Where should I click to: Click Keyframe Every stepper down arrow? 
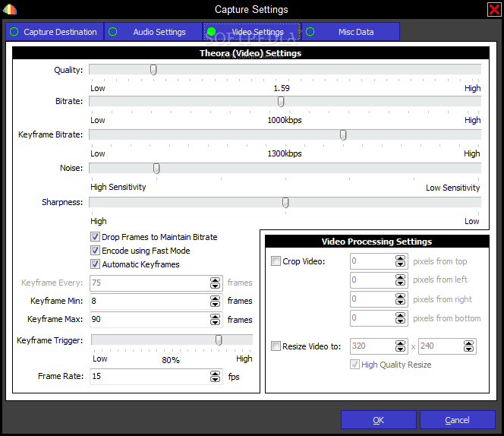tap(215, 286)
